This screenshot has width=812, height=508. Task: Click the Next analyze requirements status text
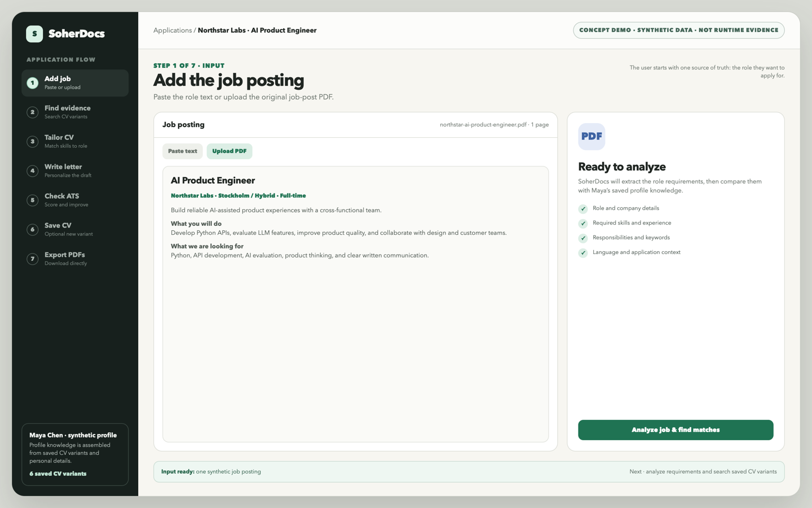pos(703,472)
